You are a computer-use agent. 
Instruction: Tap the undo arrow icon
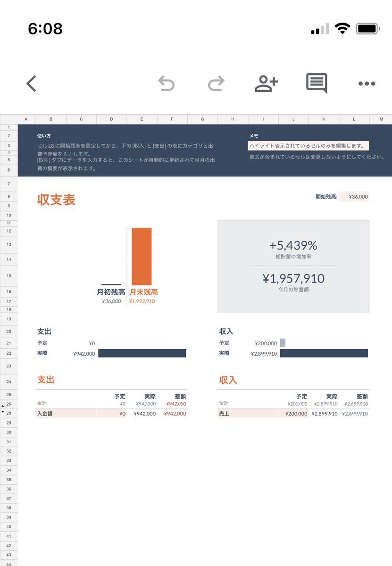(166, 84)
